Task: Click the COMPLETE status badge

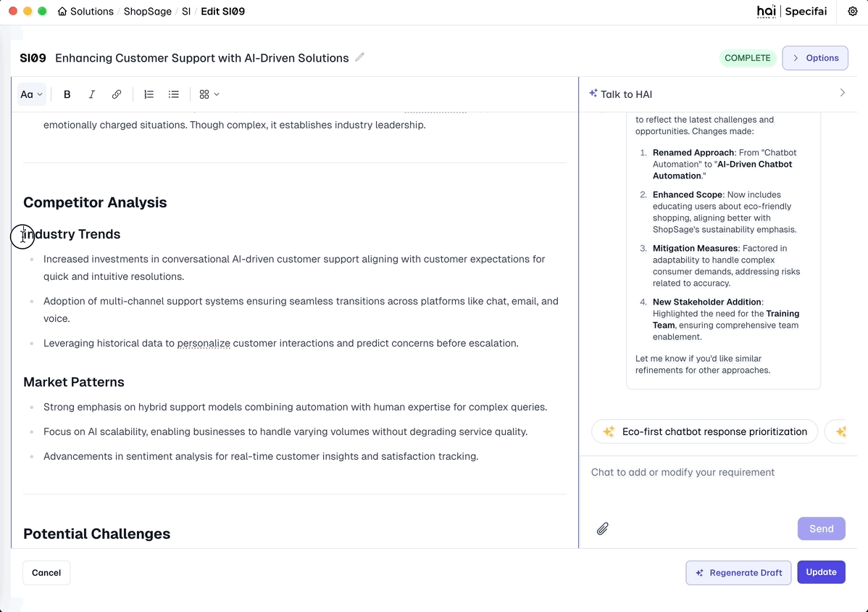Action: tap(747, 57)
